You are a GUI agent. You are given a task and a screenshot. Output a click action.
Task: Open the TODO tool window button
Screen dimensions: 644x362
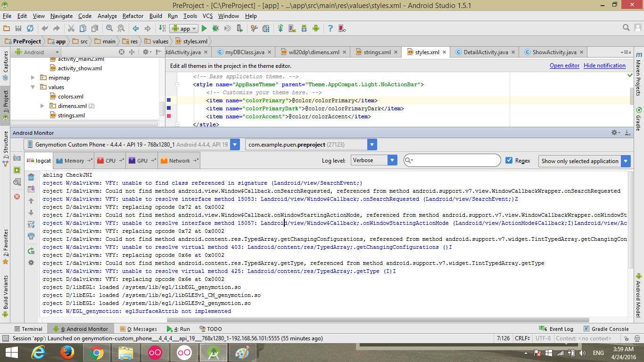211,329
